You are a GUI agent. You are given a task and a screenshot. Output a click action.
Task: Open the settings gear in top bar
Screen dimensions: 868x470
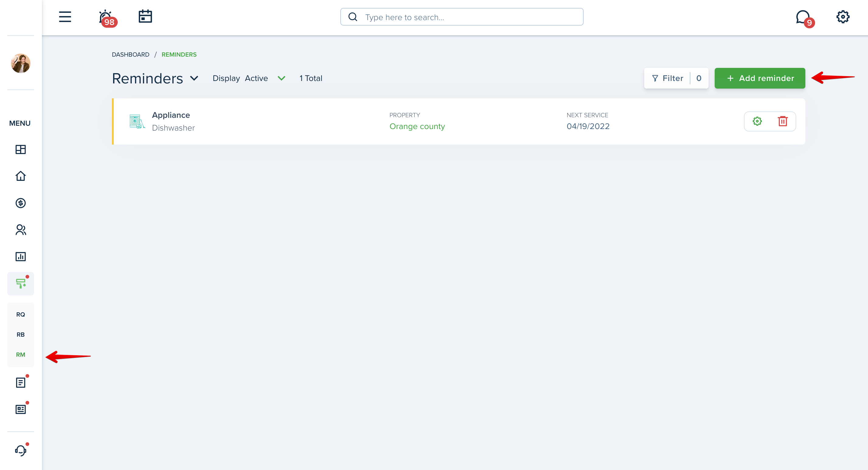pos(843,17)
